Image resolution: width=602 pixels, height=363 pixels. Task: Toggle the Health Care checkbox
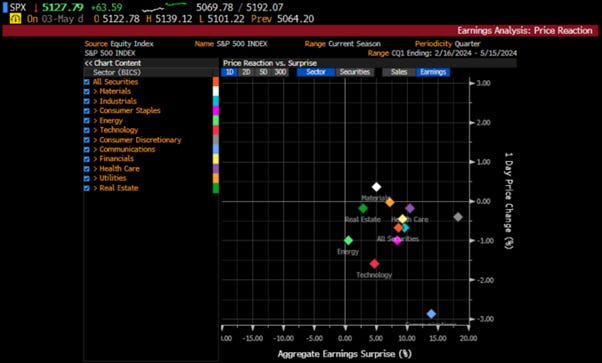click(87, 169)
